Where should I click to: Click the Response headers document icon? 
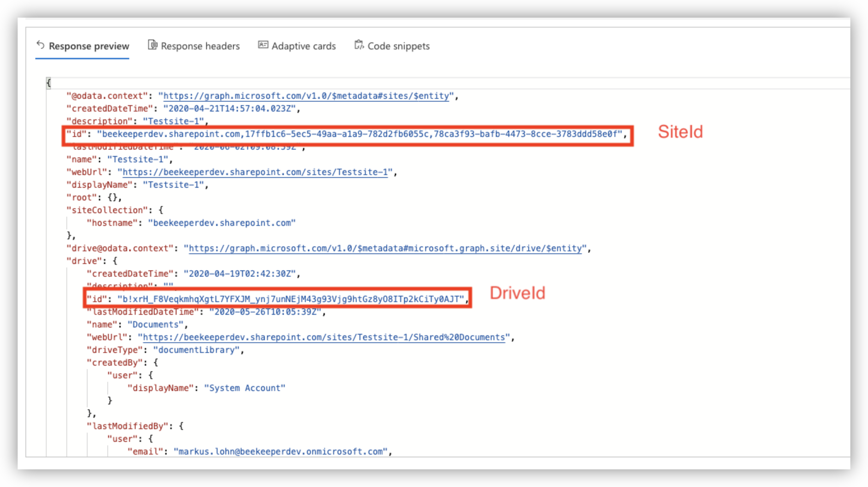click(x=152, y=45)
